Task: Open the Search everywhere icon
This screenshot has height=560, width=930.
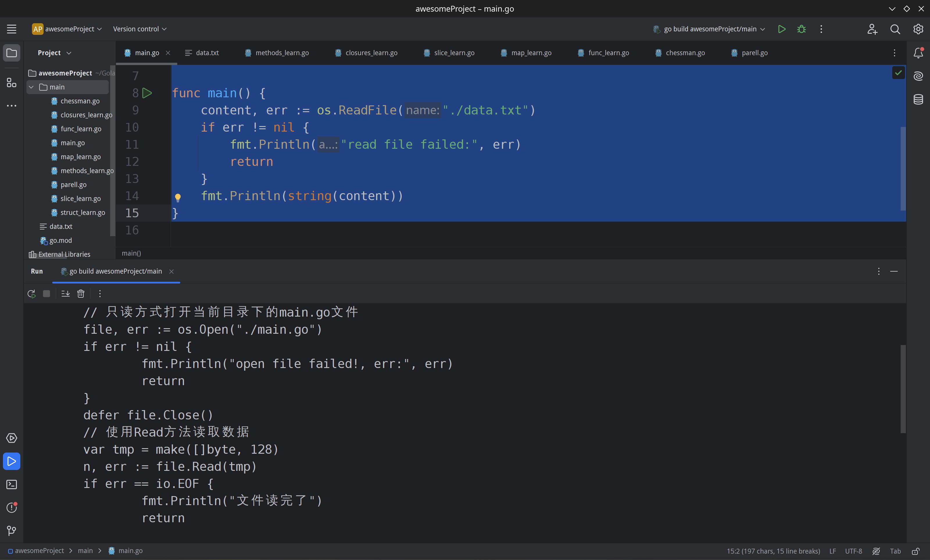Action: pyautogui.click(x=895, y=28)
